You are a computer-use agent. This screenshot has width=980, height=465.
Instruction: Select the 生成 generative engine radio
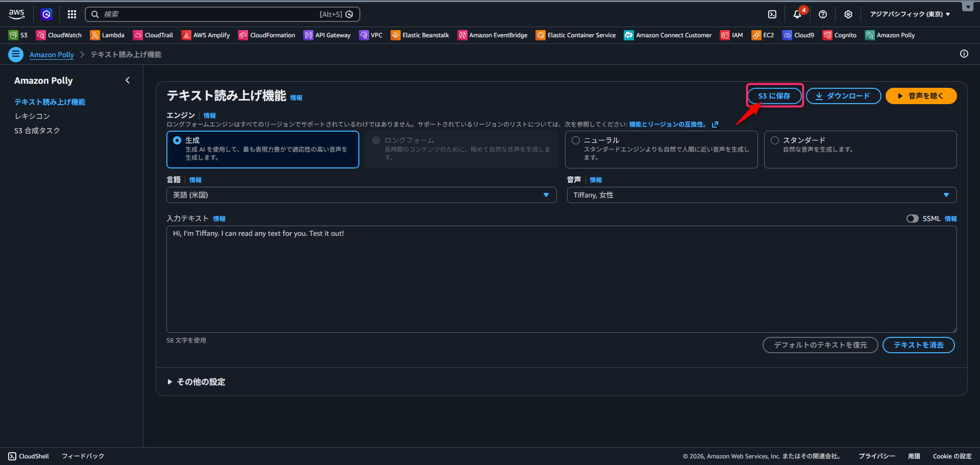pos(177,140)
